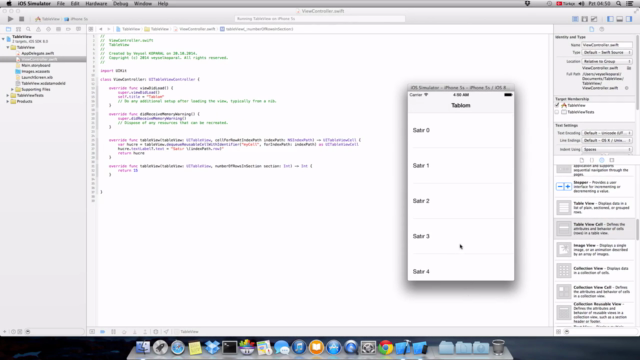Open Google Chrome from the Dock
The height and width of the screenshot is (360, 640).
click(385, 347)
